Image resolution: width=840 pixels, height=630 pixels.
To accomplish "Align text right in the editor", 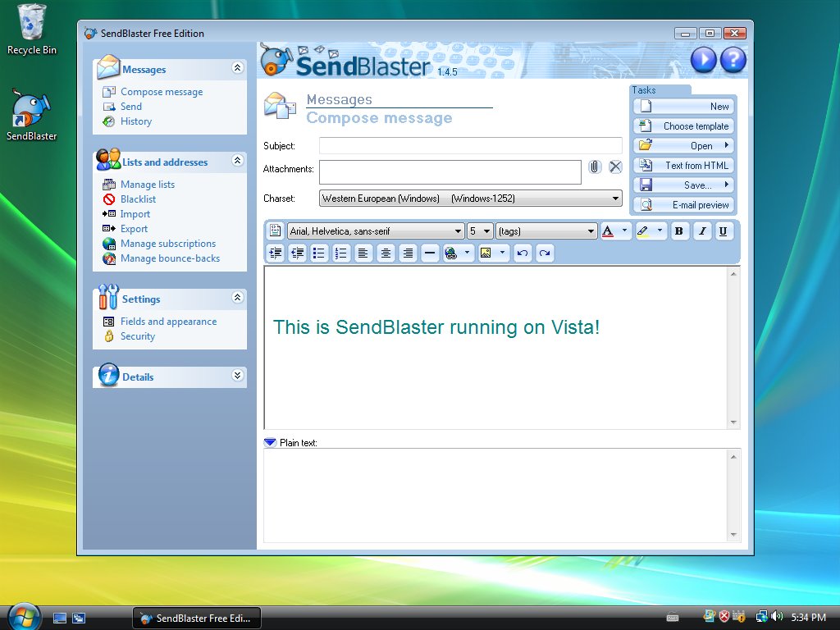I will coord(409,253).
